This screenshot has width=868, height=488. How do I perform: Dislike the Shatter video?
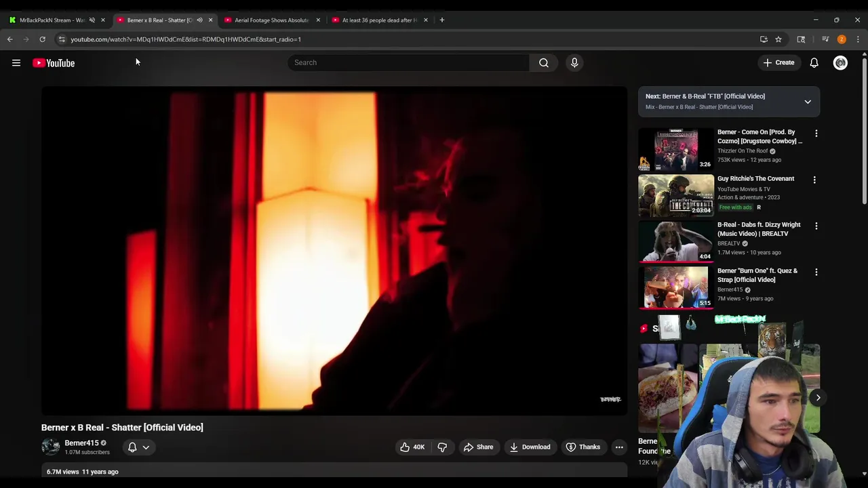tap(442, 447)
